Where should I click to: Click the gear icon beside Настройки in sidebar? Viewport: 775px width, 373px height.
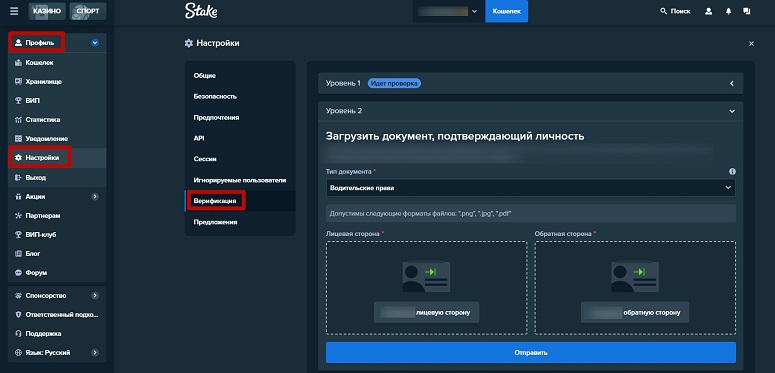pyautogui.click(x=18, y=158)
